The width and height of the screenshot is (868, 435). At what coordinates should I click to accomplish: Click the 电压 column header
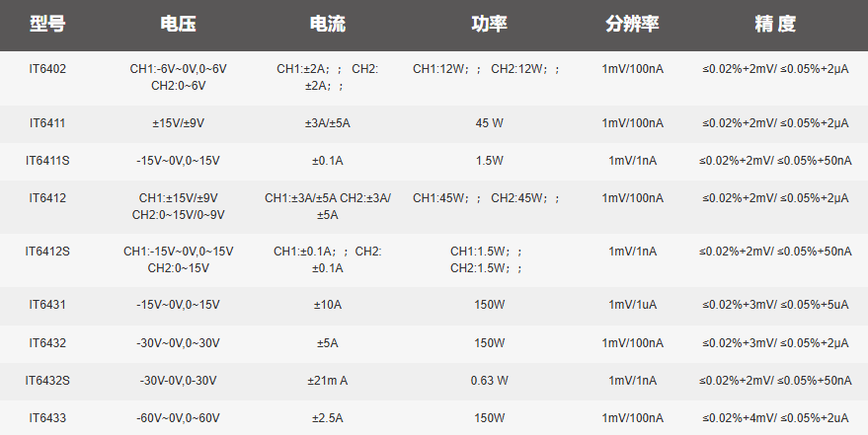[179, 24]
